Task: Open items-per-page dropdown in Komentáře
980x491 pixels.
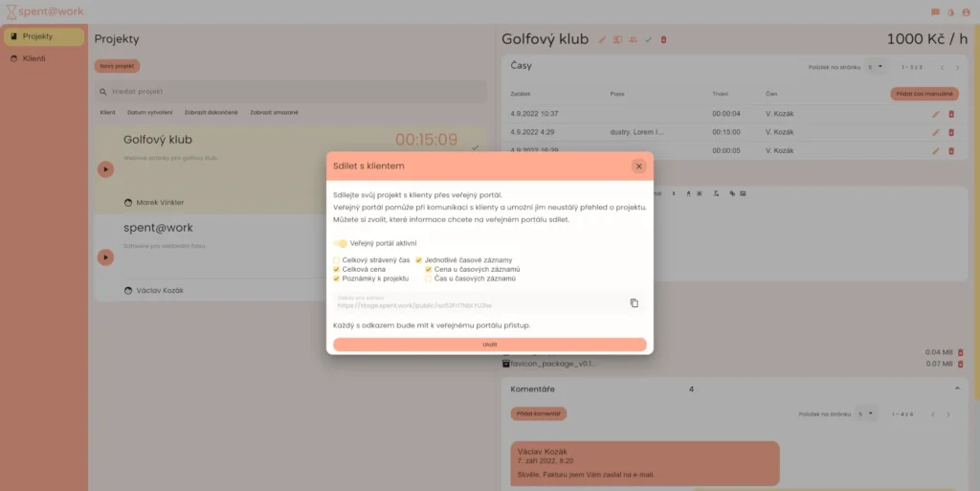Action: point(865,414)
